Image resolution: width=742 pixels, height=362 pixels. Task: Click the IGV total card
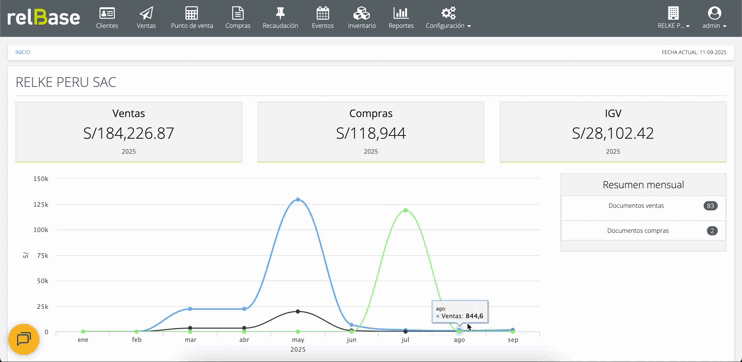pyautogui.click(x=613, y=132)
